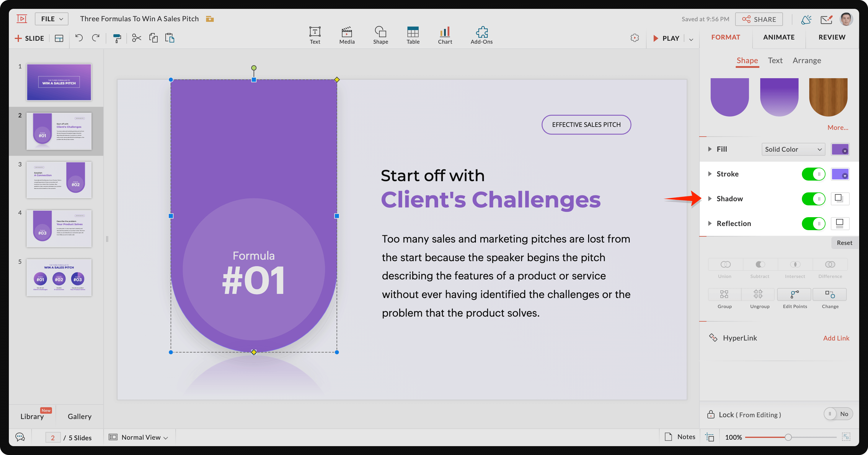
Task: Click the Cut scissors icon
Action: click(x=136, y=38)
